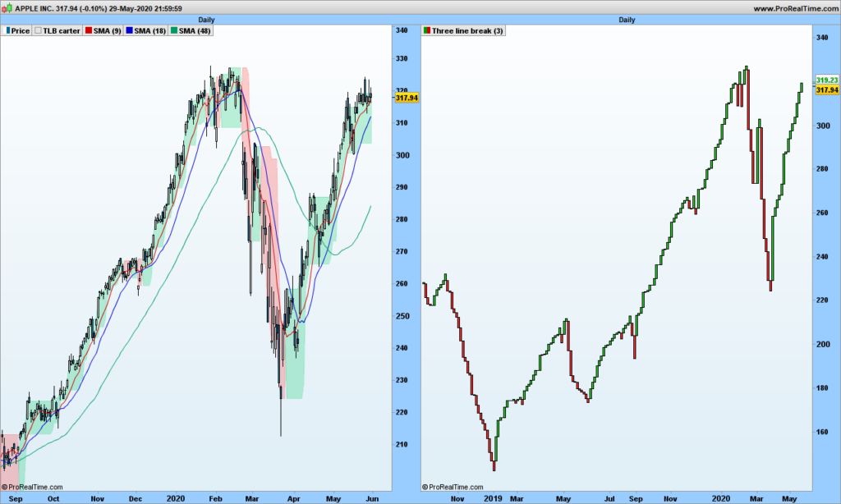
Task: Click the 270 label on the left price axis
Action: 402,251
